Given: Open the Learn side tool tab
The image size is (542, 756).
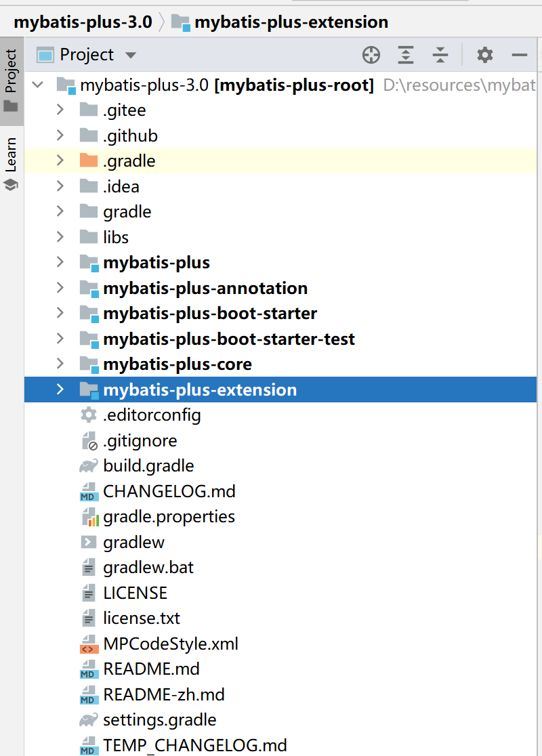Looking at the screenshot, I should tap(12, 163).
